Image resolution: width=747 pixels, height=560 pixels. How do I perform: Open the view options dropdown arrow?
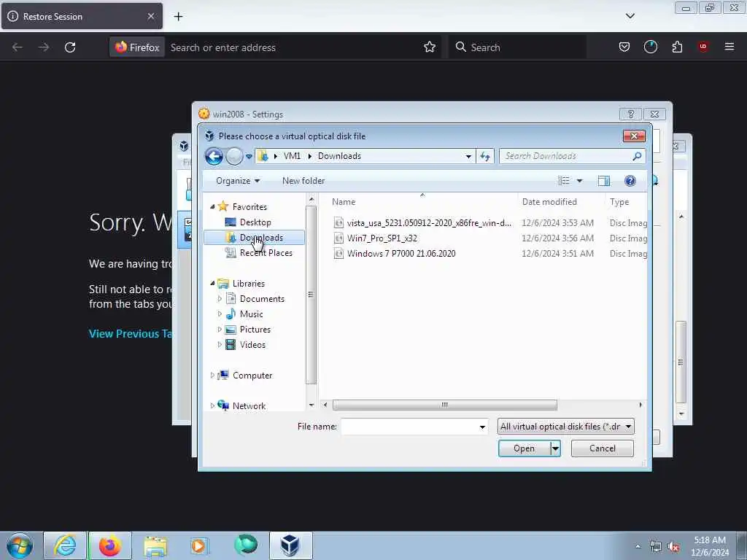579,181
